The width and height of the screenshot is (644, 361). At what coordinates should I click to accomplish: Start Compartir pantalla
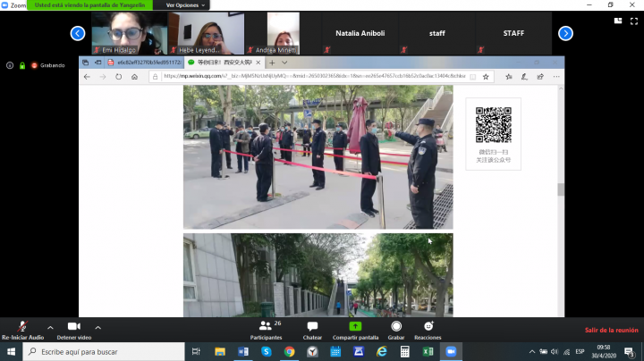pos(355,331)
